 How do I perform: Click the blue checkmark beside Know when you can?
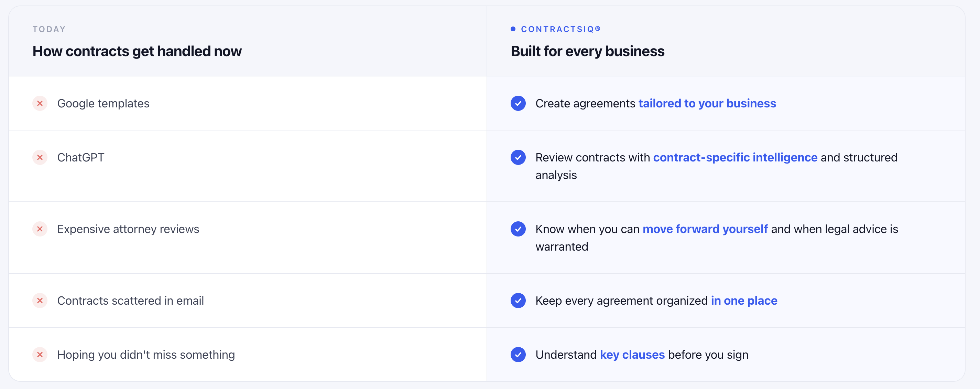518,229
